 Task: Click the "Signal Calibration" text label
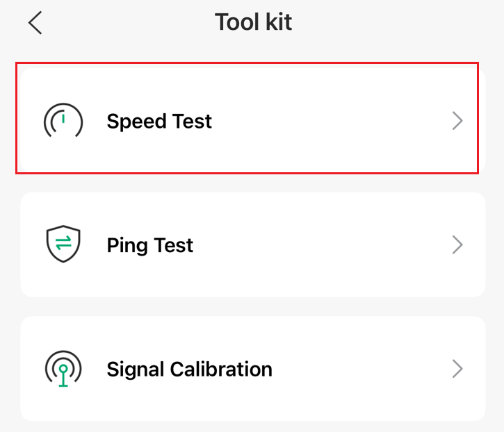(189, 368)
